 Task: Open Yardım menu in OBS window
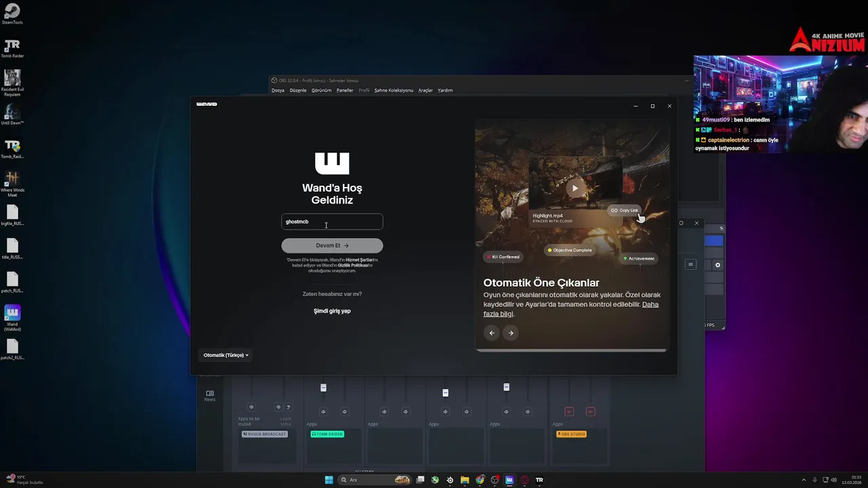[x=445, y=90]
